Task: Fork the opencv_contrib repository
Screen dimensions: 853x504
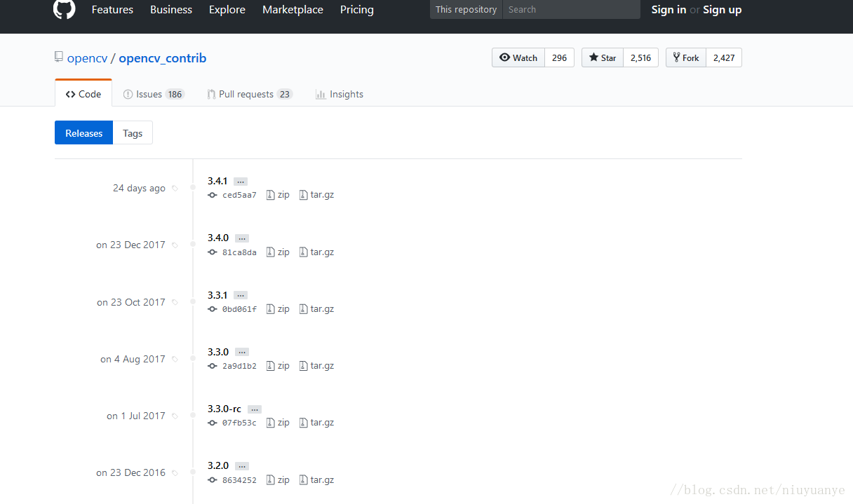Action: 685,57
